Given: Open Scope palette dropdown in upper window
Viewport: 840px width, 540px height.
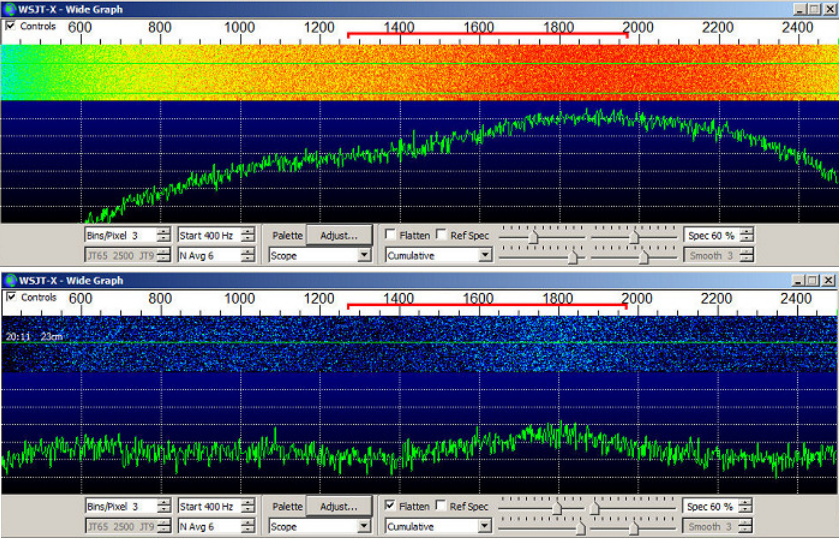Looking at the screenshot, I should (x=362, y=256).
